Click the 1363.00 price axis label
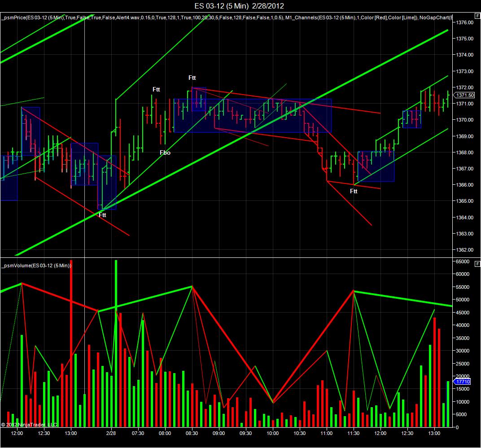 coord(465,234)
